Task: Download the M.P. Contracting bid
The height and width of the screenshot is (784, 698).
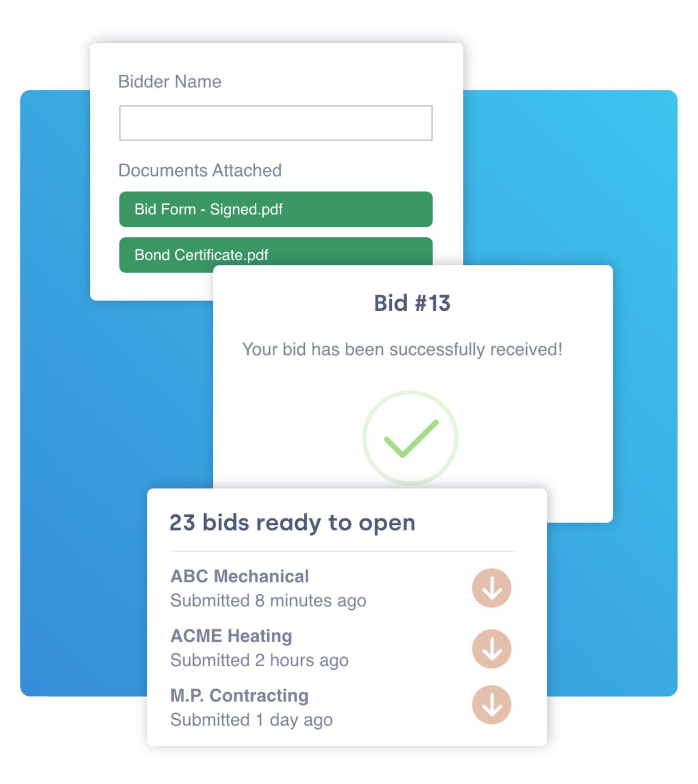Action: [x=491, y=705]
